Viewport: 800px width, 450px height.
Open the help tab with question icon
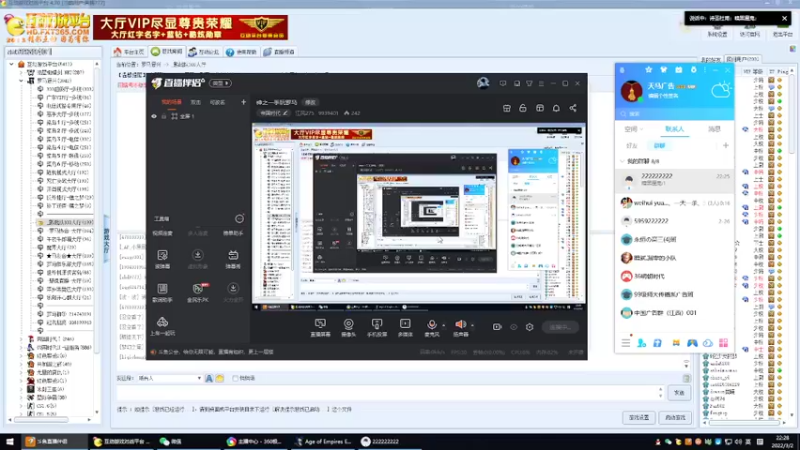(241, 52)
